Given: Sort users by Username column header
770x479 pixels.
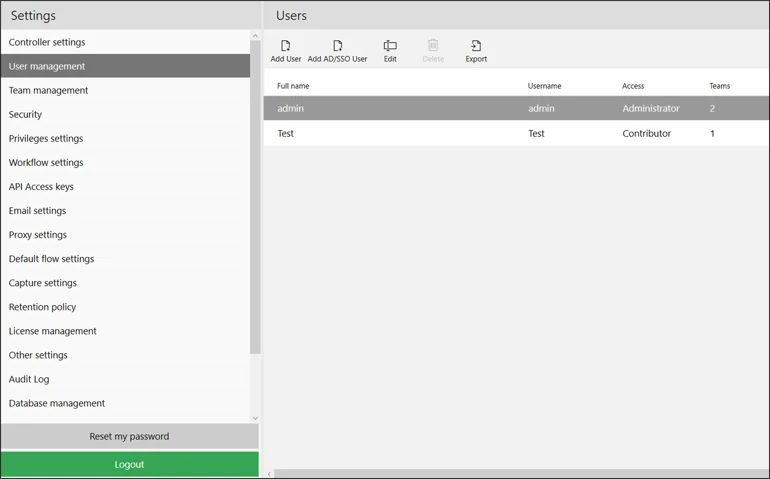Looking at the screenshot, I should (544, 86).
